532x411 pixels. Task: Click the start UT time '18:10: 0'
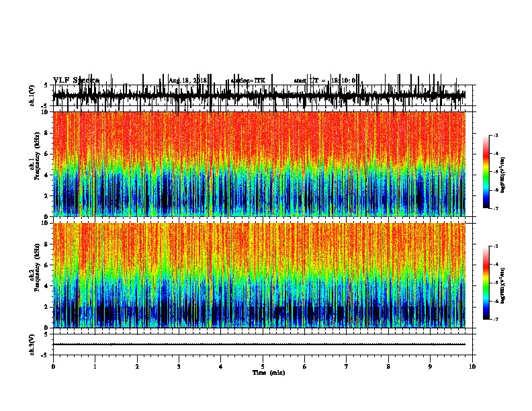click(x=343, y=81)
